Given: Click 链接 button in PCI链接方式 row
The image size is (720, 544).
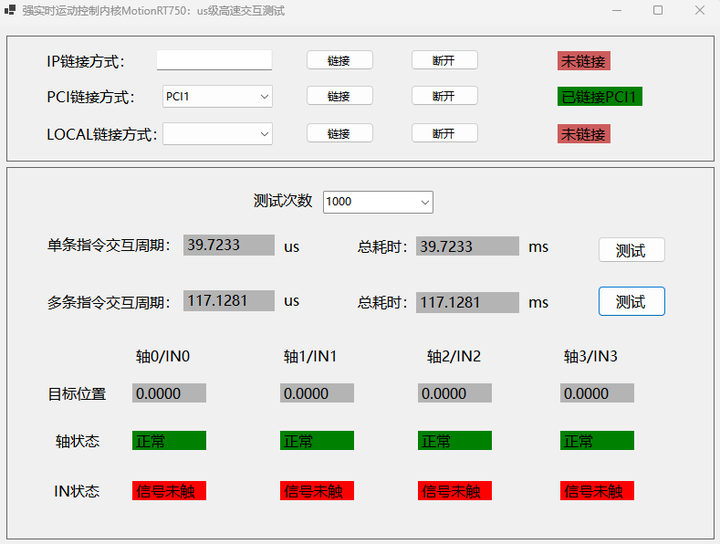Looking at the screenshot, I should click(339, 96).
